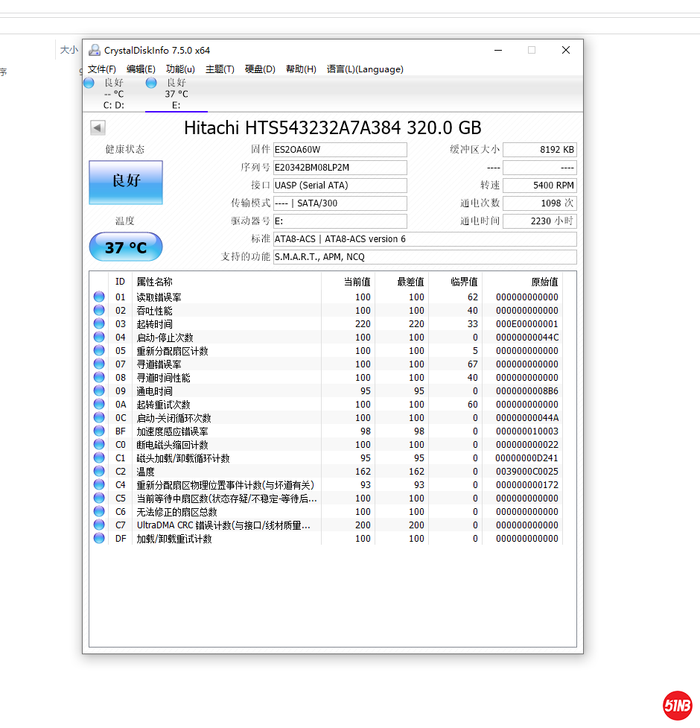Click the 属性名称 column header
This screenshot has height=728, width=700.
[x=154, y=282]
